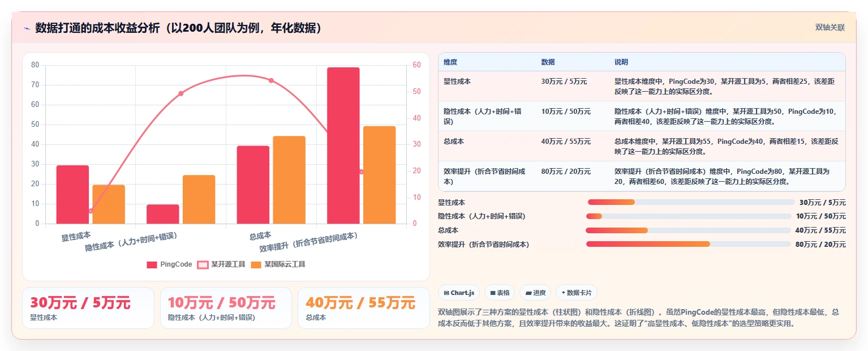Click the 维度 table column header
The image size is (868, 351).
450,62
